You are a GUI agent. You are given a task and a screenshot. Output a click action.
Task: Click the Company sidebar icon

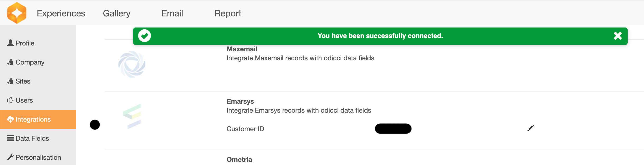pyautogui.click(x=10, y=62)
